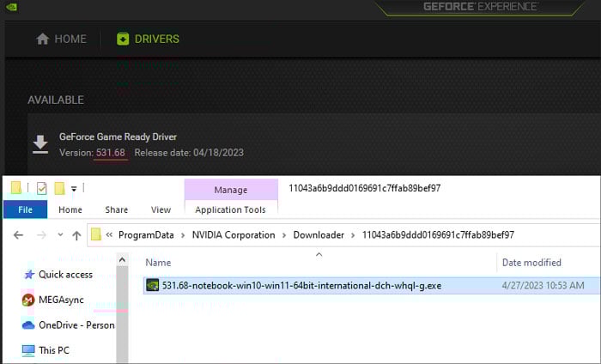Open the recent locations dropdown arrow
The height and width of the screenshot is (364, 601).
click(x=60, y=235)
